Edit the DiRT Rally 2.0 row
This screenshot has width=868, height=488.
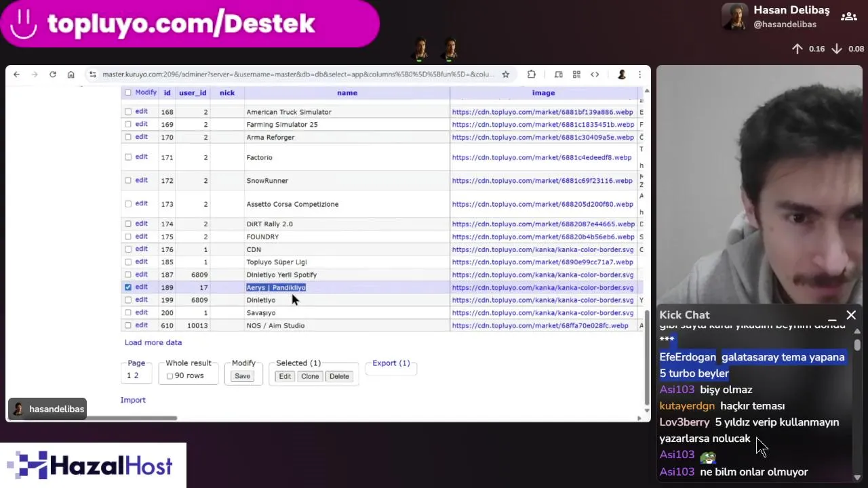pos(141,223)
